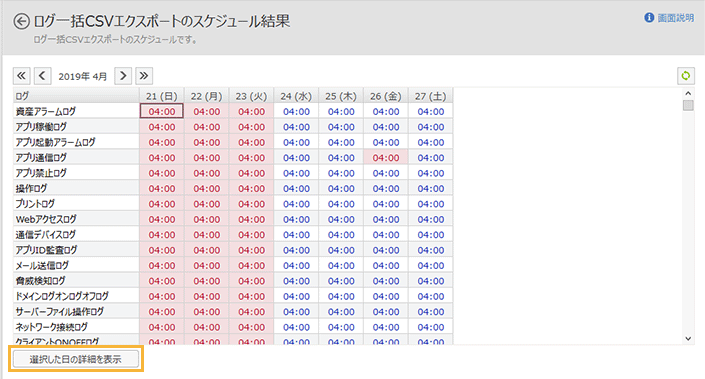The image size is (705, 379).
Task: Select 27 (土) column header
Action: (x=431, y=96)
